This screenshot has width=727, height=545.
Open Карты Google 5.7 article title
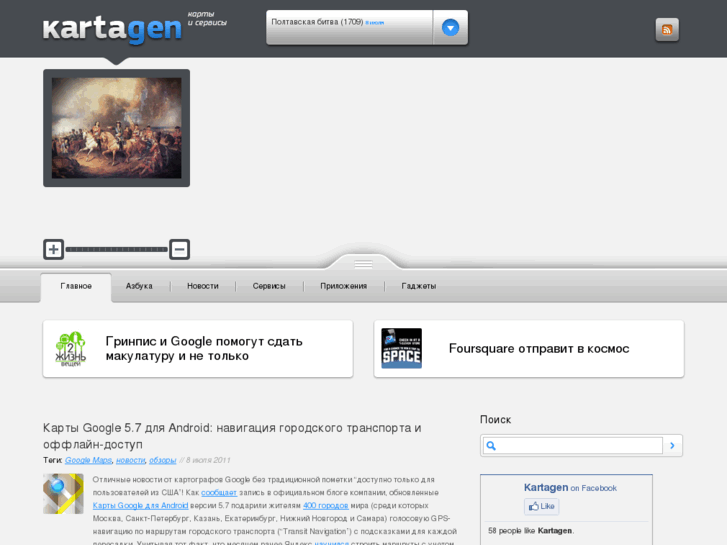coord(232,436)
